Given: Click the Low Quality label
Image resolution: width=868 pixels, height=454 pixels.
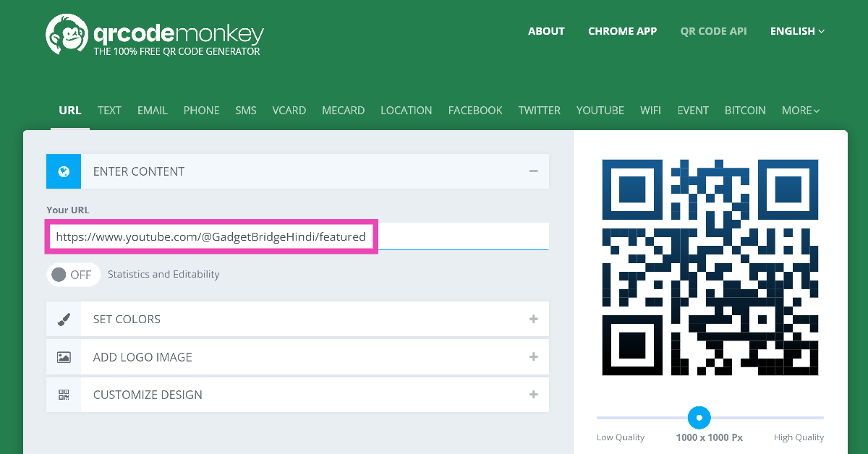Looking at the screenshot, I should coord(621,437).
